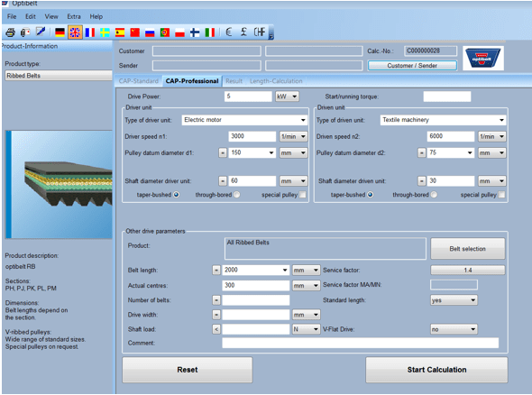Image resolution: width=532 pixels, height=395 pixels.
Task: Click less-than button beside Shaft load
Action: pyautogui.click(x=216, y=329)
